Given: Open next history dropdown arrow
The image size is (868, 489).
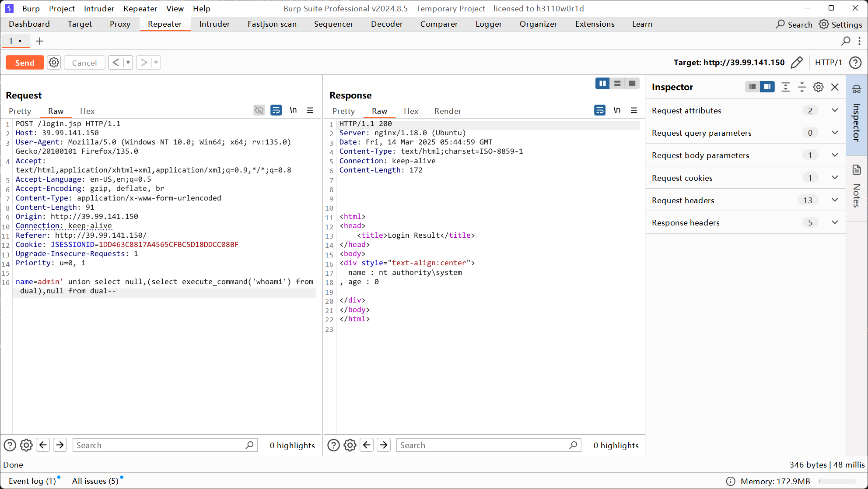Looking at the screenshot, I should click(156, 63).
